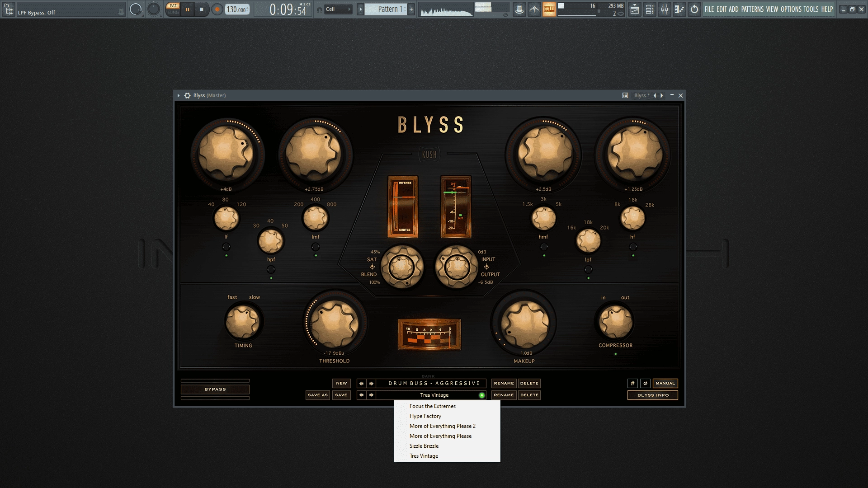
Task: Switch to PAT pattern mode
Action: pos(173,6)
